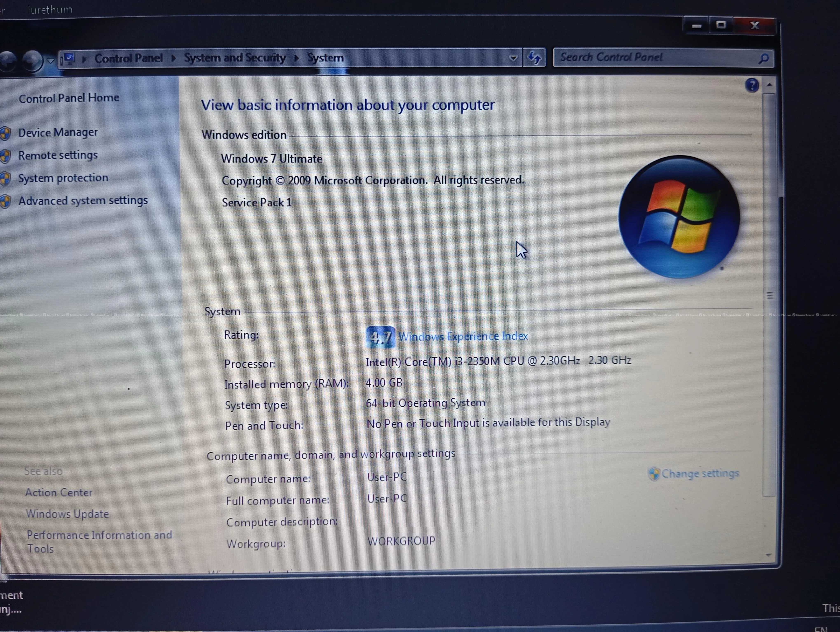Click the Change settings shield icon
The width and height of the screenshot is (840, 632).
653,474
